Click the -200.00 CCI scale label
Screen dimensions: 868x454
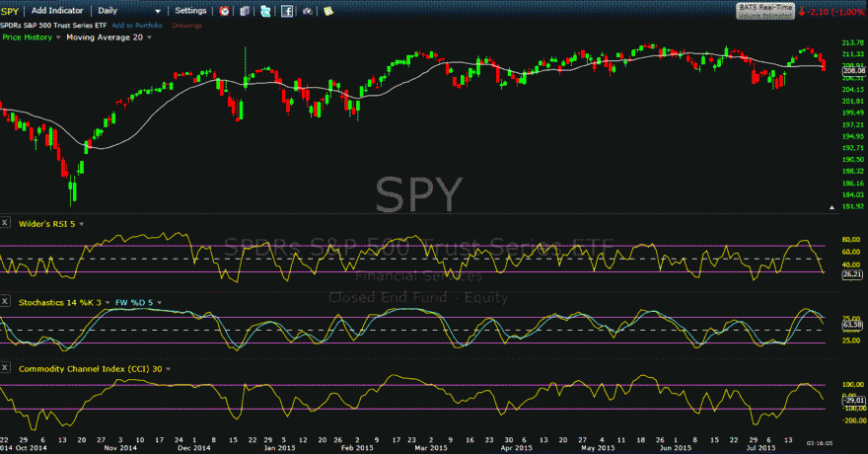click(853, 420)
